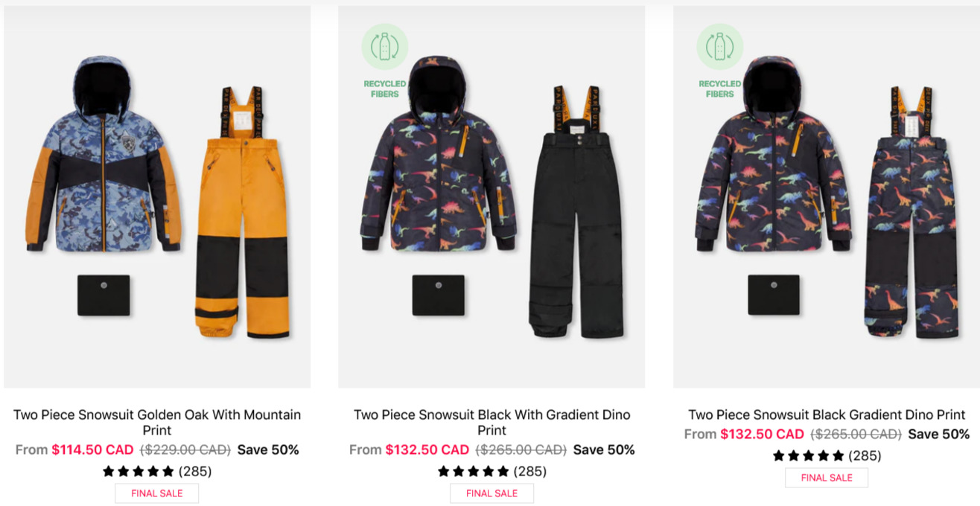The image size is (980, 506).
Task: Click $132.50 CAD price on right product
Action: point(763,434)
